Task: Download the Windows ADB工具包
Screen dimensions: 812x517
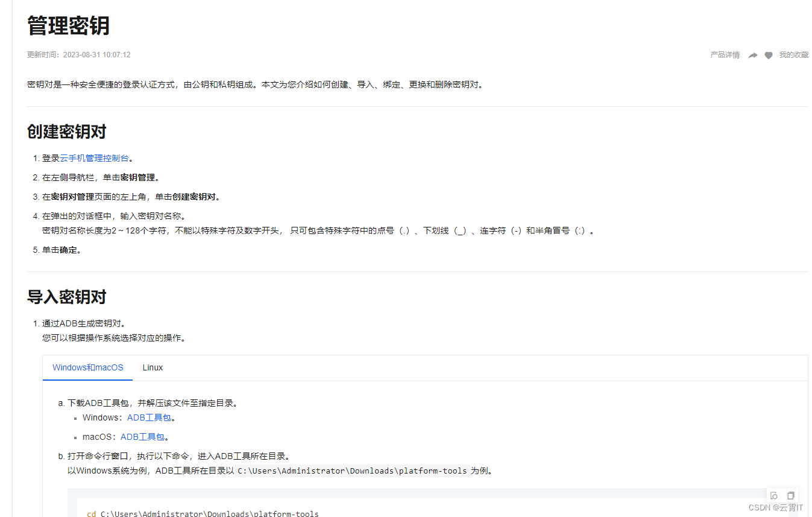Action: pyautogui.click(x=149, y=417)
